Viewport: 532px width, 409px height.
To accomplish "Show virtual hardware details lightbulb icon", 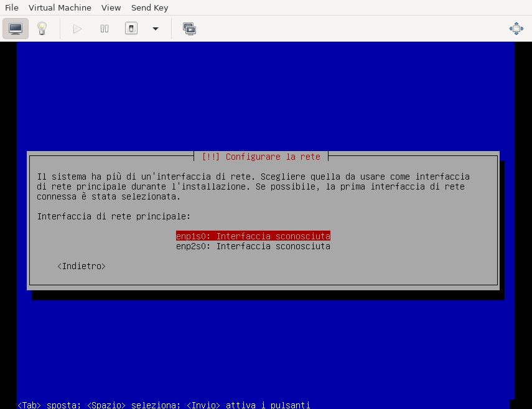I will click(x=42, y=29).
